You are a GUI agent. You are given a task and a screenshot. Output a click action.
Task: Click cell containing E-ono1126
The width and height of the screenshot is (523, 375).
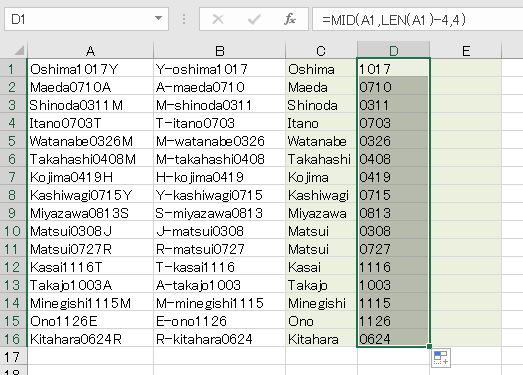pyautogui.click(x=219, y=321)
